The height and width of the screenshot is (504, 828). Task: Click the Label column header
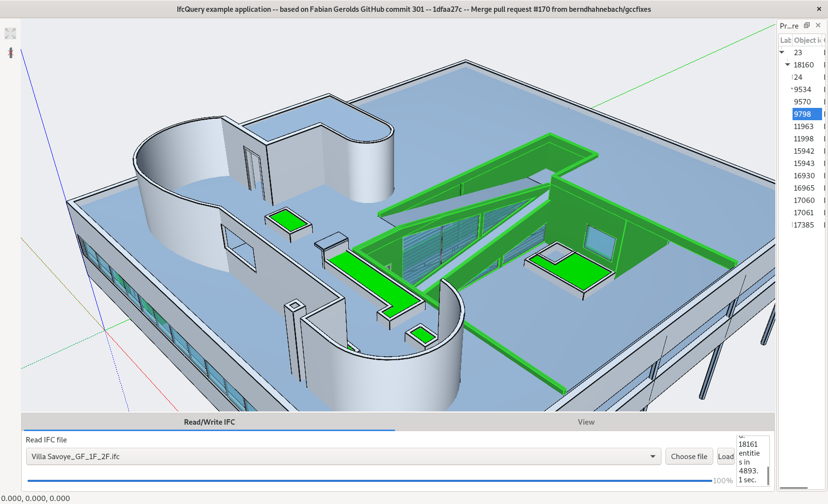click(x=785, y=40)
